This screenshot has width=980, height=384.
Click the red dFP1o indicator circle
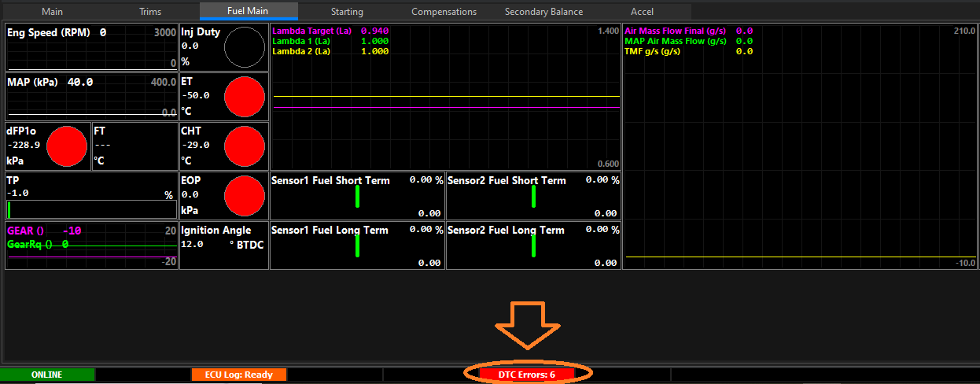68,146
